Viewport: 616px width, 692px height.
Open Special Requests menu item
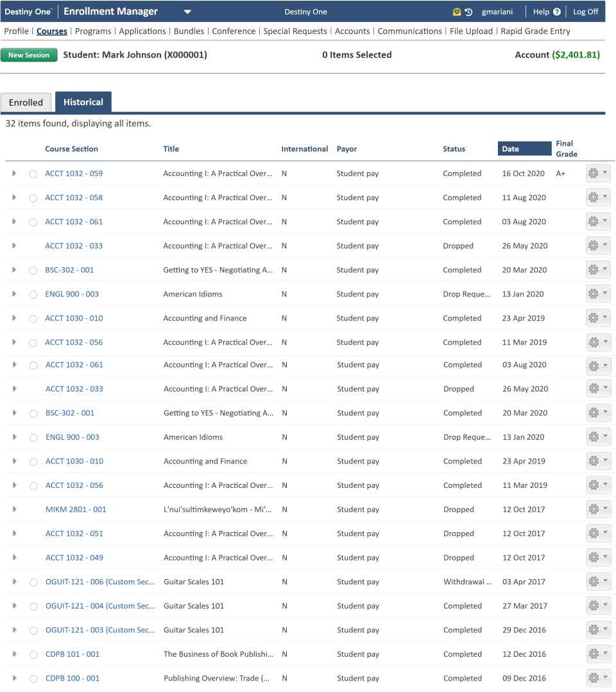(295, 31)
